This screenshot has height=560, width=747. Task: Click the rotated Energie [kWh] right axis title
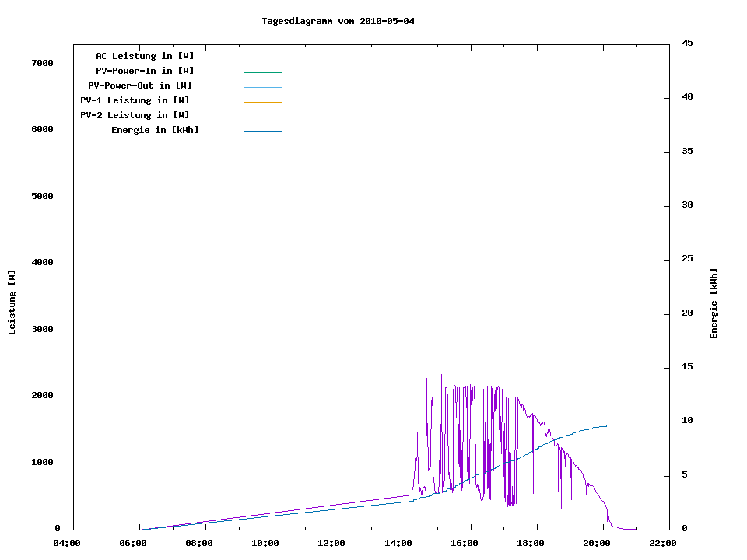tap(714, 303)
